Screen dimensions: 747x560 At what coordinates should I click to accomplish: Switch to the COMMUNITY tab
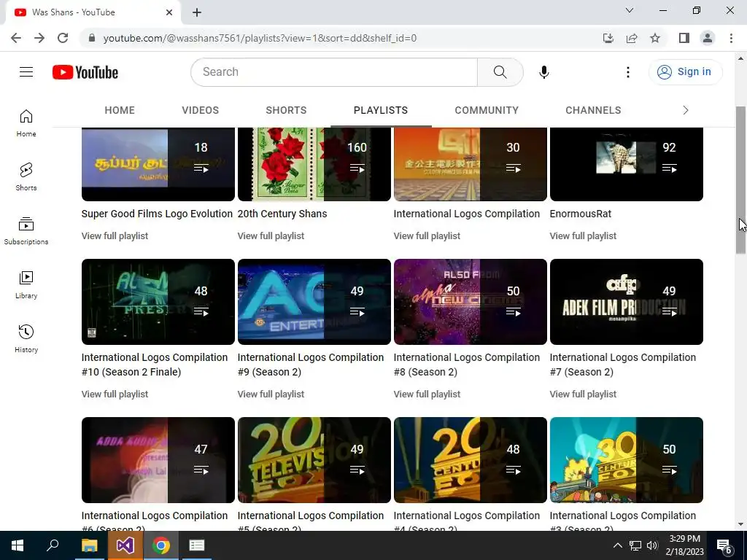pos(487,111)
